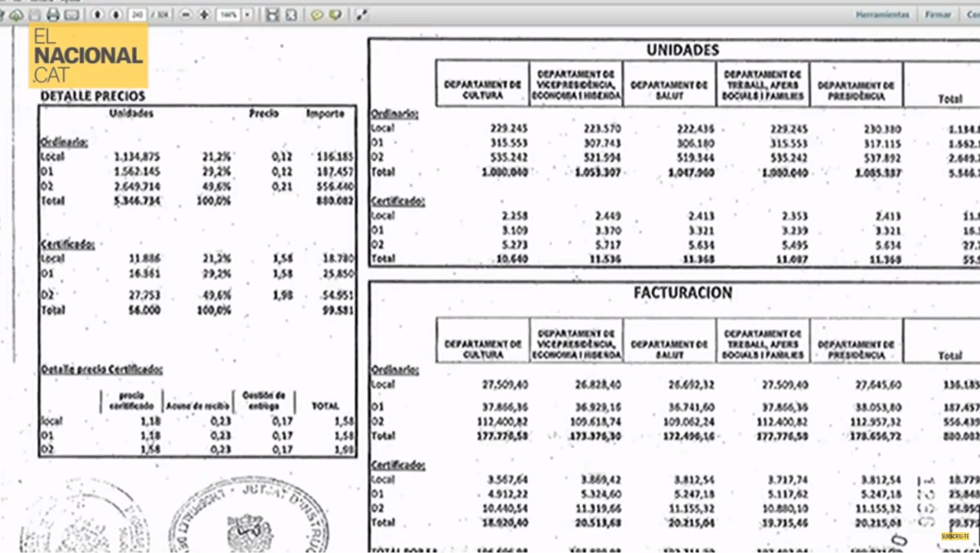Select the certificado total 10.640 in UNIDADES
This screenshot has height=553, width=980.
[x=512, y=260]
